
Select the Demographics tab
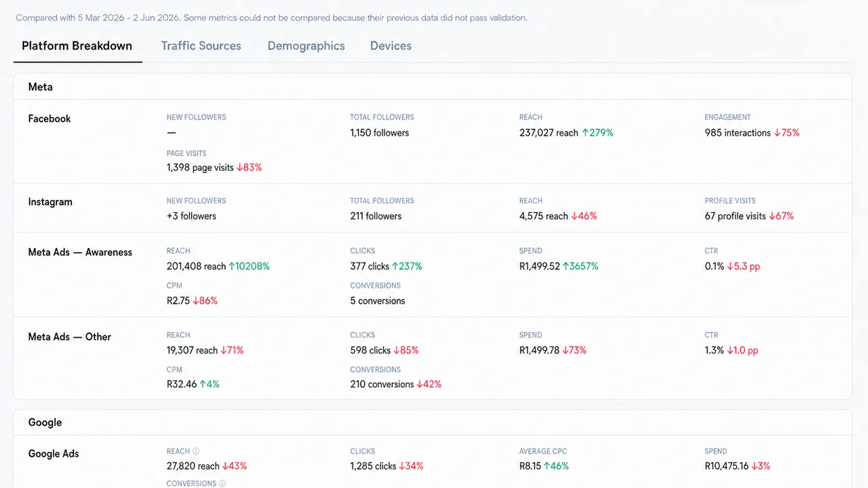(306, 46)
